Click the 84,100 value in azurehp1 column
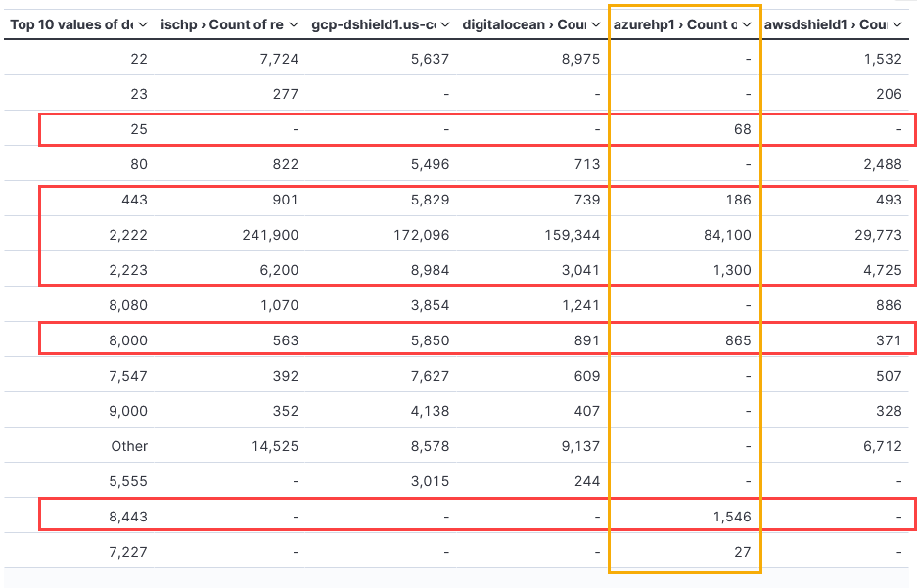The height and width of the screenshot is (588, 917). [x=726, y=235]
